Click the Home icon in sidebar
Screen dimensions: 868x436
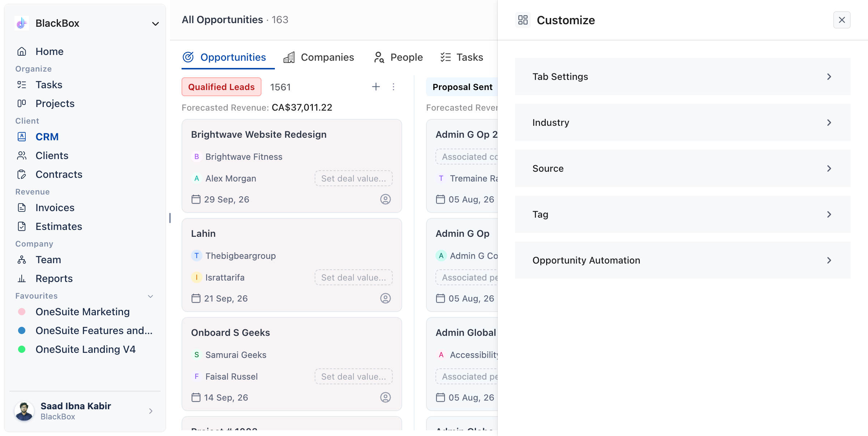click(x=22, y=51)
